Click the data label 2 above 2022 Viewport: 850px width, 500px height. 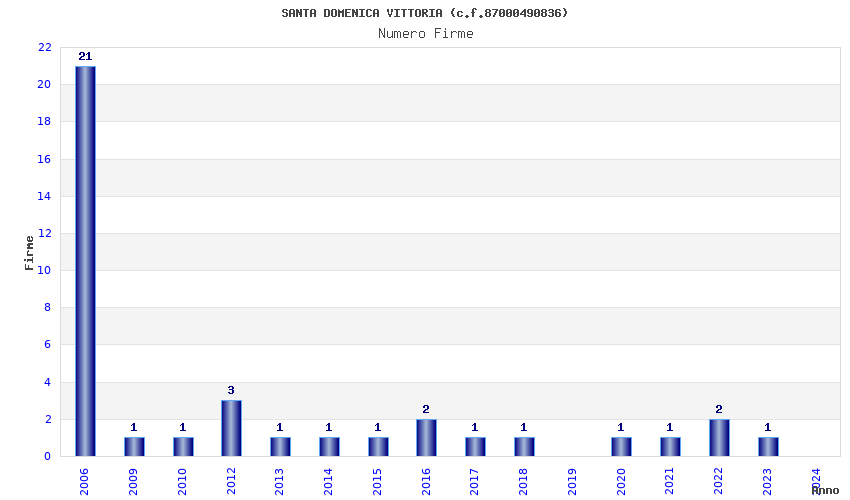[x=719, y=409]
